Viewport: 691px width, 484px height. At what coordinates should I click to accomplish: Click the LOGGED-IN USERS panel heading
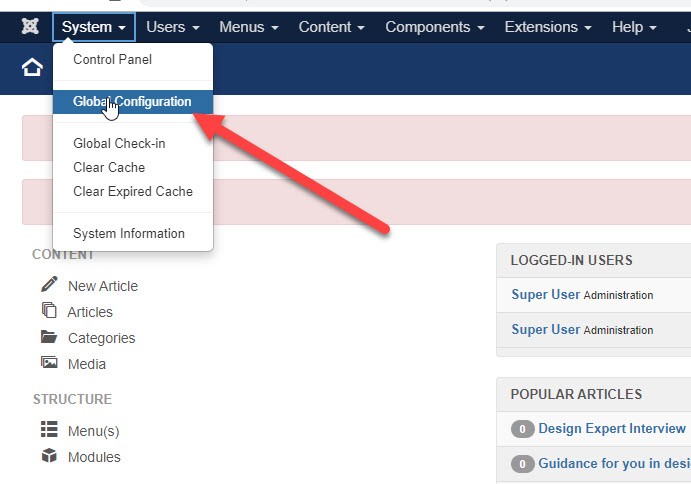(571, 260)
